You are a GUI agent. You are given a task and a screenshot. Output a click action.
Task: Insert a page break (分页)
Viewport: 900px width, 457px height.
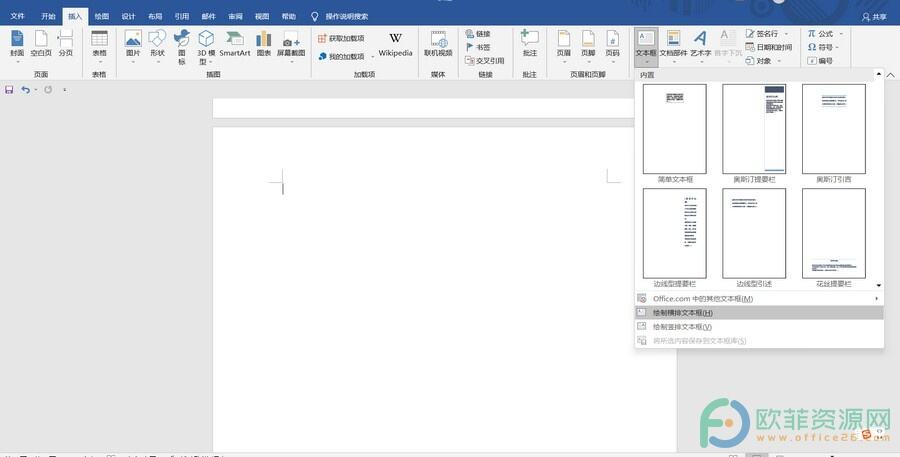pos(65,45)
